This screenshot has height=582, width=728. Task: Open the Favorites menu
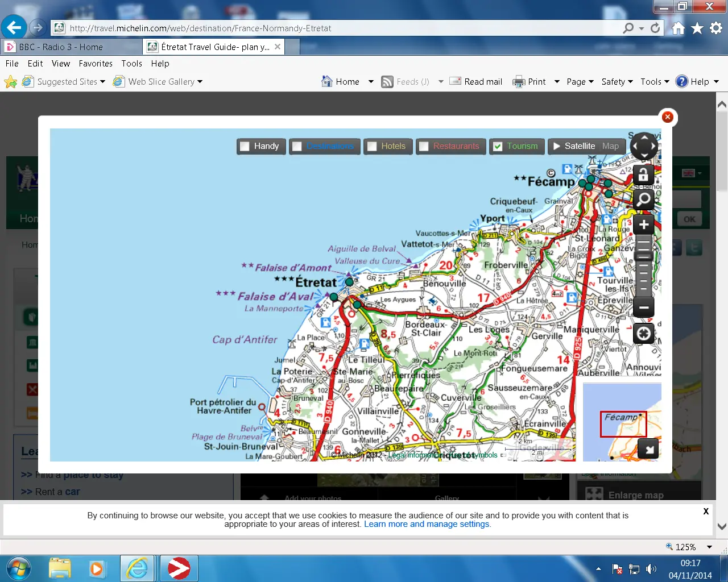point(96,64)
